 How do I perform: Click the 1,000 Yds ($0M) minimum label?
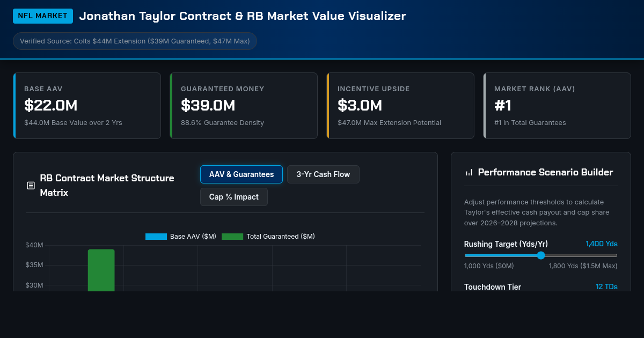(489, 266)
